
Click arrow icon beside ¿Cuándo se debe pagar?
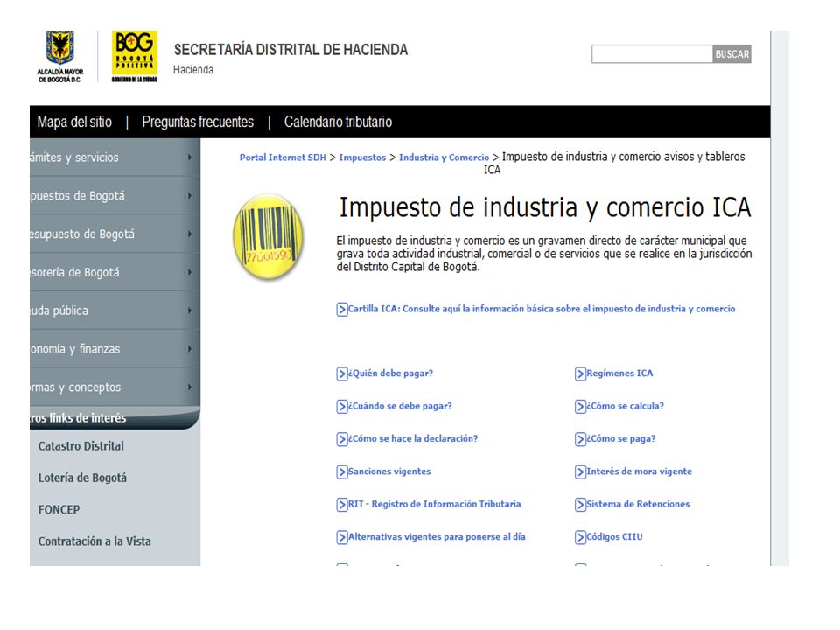tap(342, 407)
